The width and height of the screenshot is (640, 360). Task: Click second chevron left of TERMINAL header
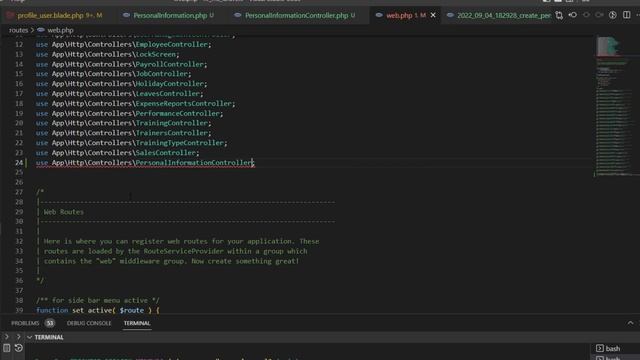coord(18,337)
